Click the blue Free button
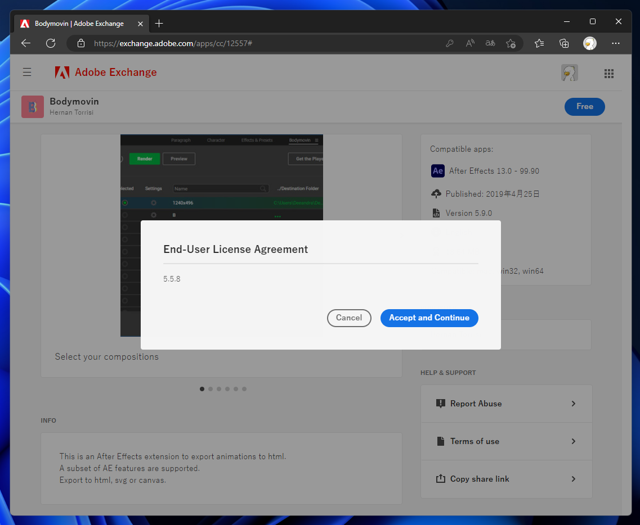Viewport: 640px width, 525px height. click(584, 107)
